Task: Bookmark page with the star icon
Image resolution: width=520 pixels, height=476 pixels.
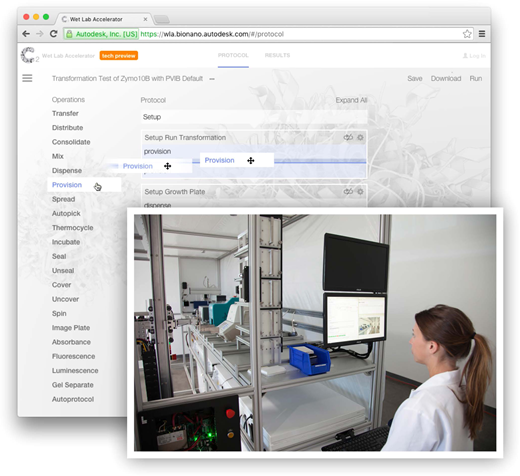Action: point(467,34)
